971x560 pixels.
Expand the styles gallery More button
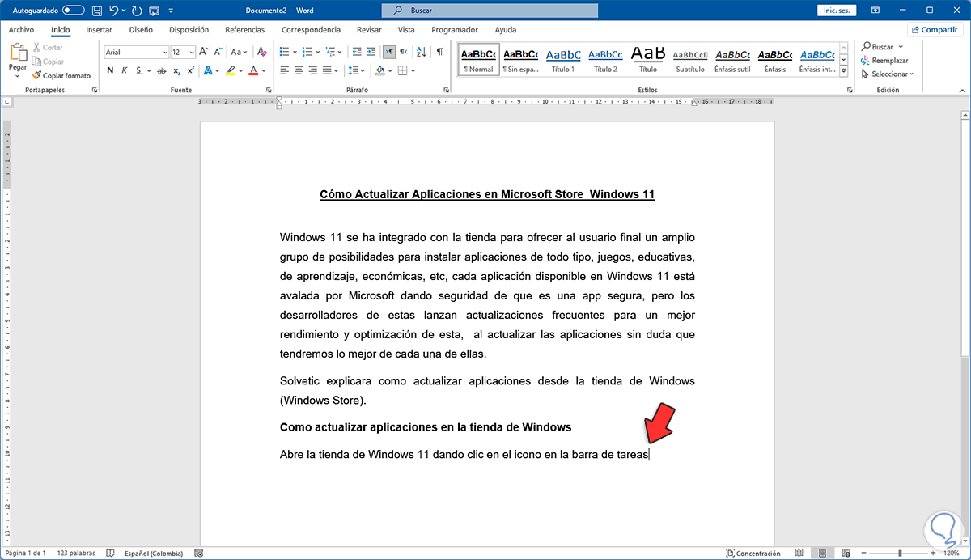pyautogui.click(x=844, y=72)
